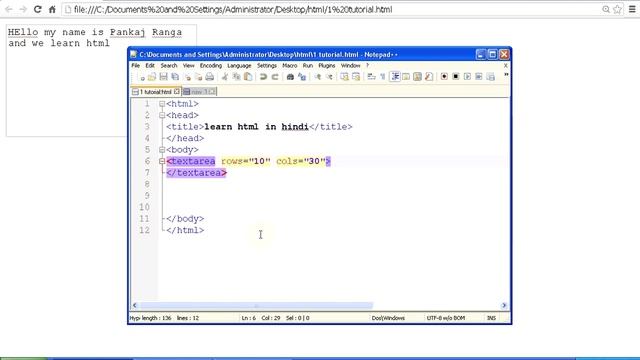Undo the last edit via toolbar
Screen dimensions: 640x360
tap(263, 77)
